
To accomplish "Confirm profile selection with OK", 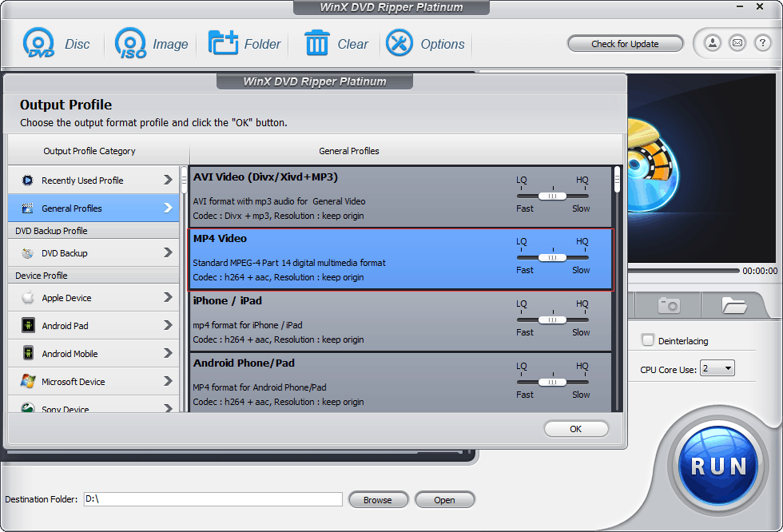I will [x=576, y=429].
